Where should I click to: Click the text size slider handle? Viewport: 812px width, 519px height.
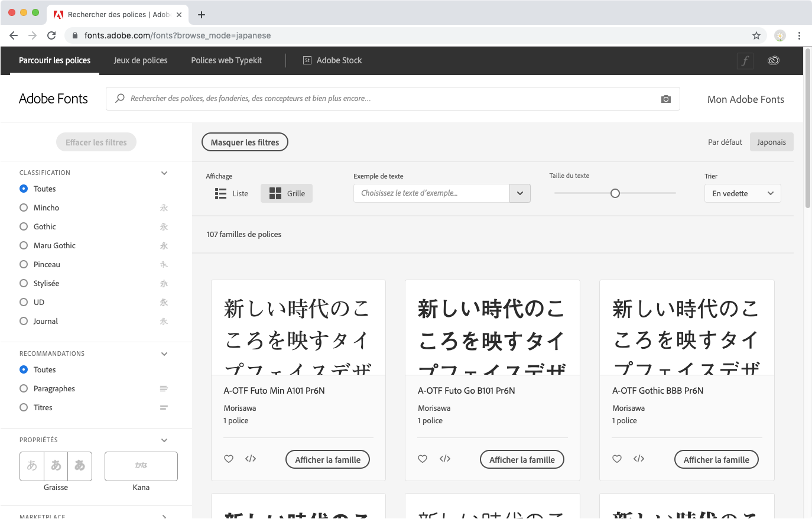pyautogui.click(x=615, y=193)
